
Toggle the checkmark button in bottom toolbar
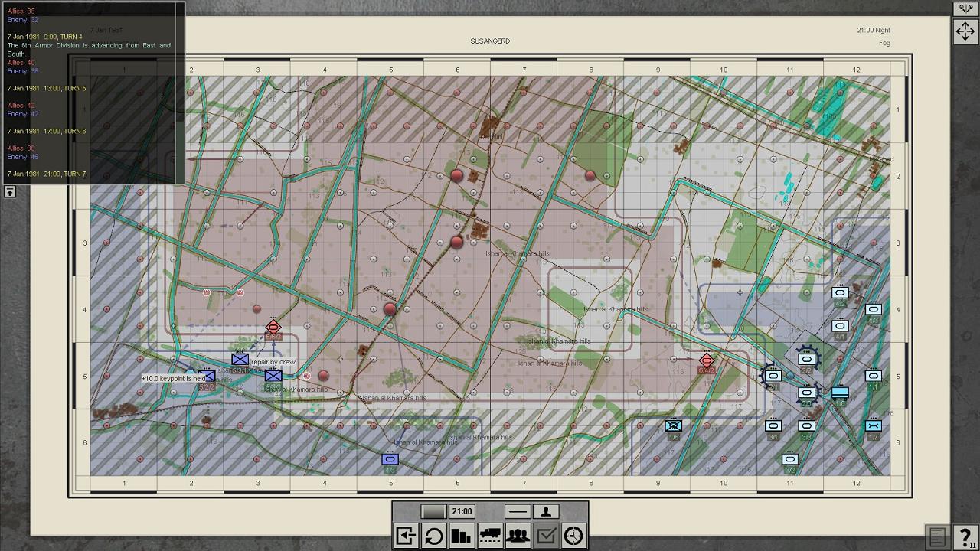tap(546, 536)
